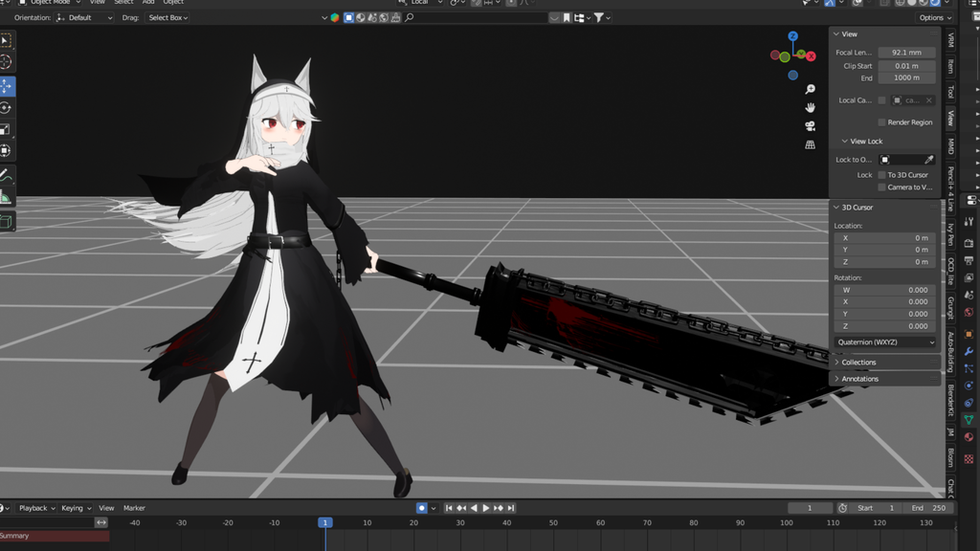Activate the 3D Cursor tool

[x=7, y=62]
